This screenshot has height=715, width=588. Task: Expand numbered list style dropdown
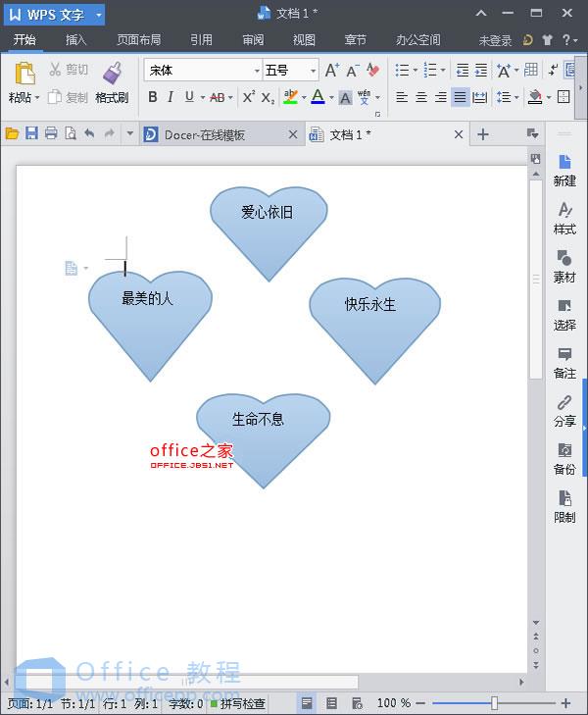point(443,71)
